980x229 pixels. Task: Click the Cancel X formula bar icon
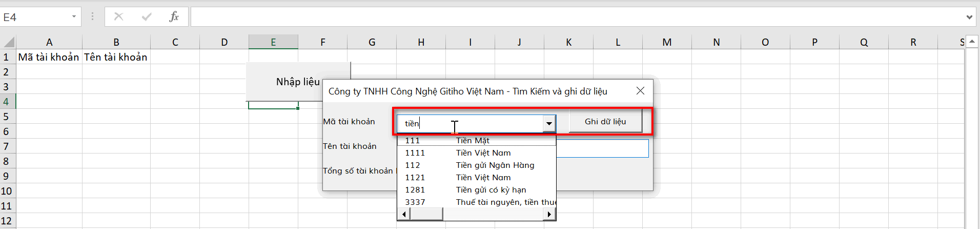point(118,17)
